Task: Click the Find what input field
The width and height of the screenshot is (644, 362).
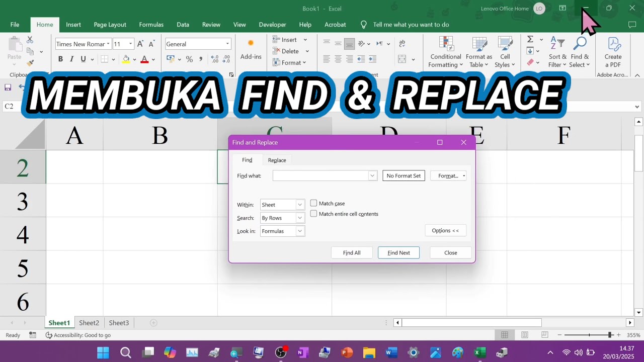Action: coord(320,175)
